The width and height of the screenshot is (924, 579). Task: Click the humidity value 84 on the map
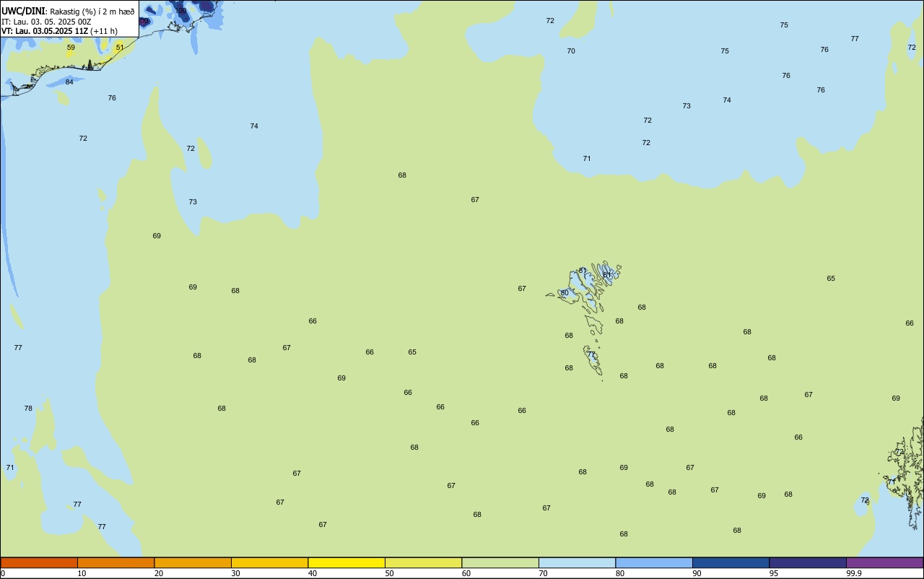[69, 82]
